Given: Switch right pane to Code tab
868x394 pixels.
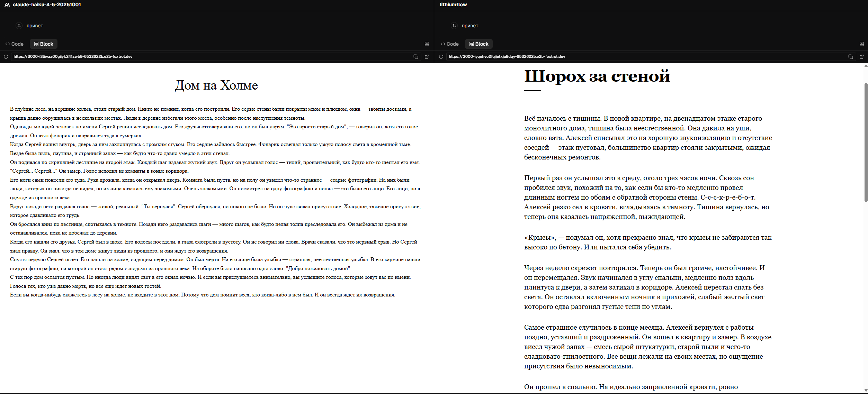Looking at the screenshot, I should point(450,44).
